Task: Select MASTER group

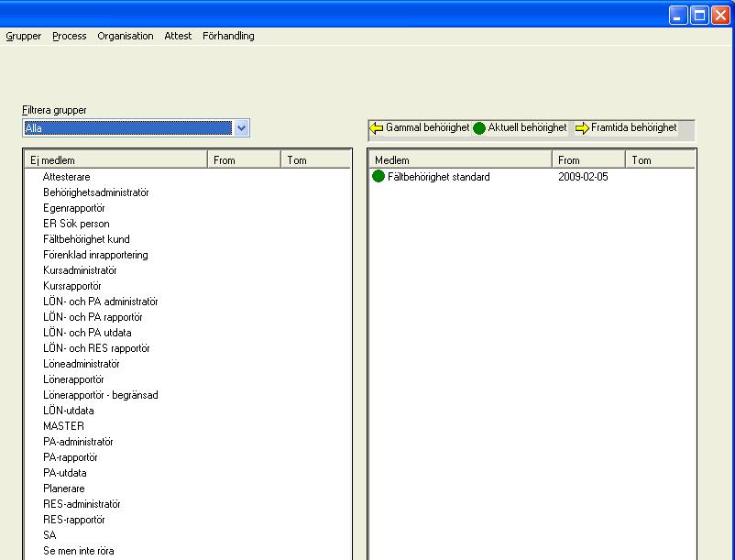Action: pyautogui.click(x=64, y=426)
